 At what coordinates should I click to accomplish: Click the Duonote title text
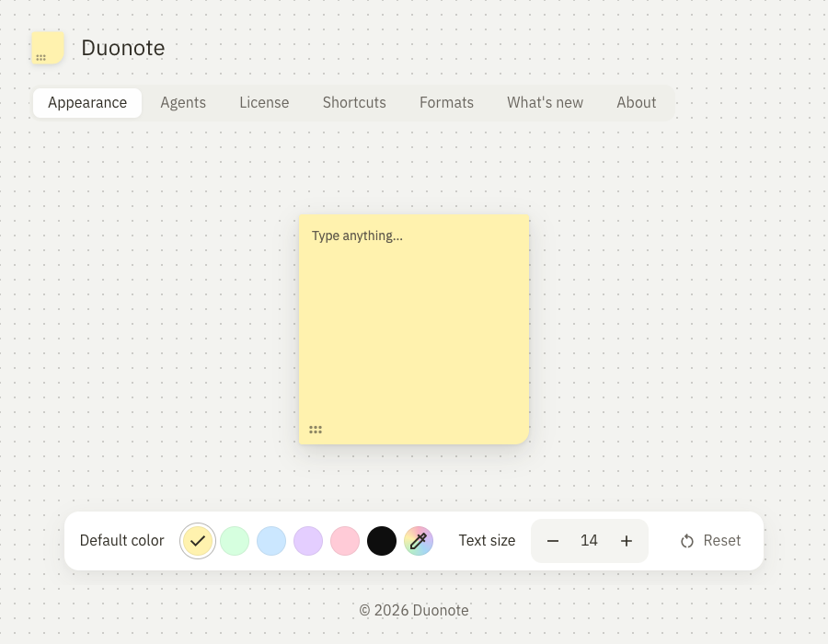[x=123, y=48]
